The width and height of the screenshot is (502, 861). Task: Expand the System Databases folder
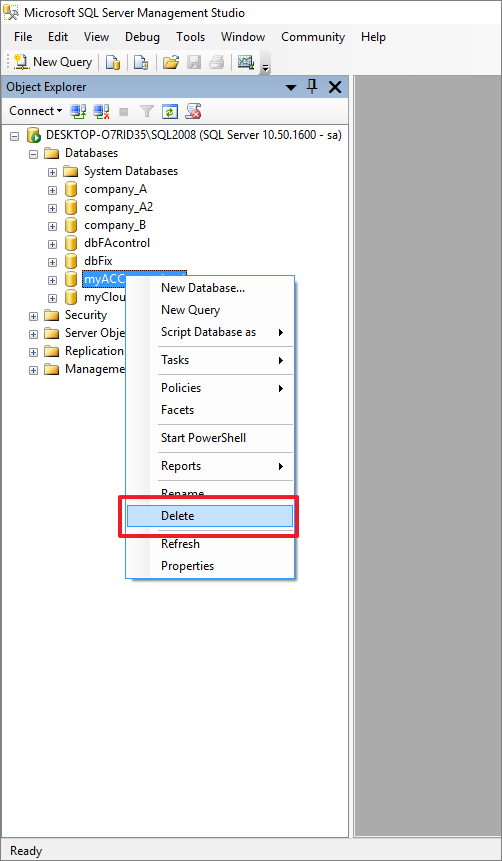tap(52, 172)
